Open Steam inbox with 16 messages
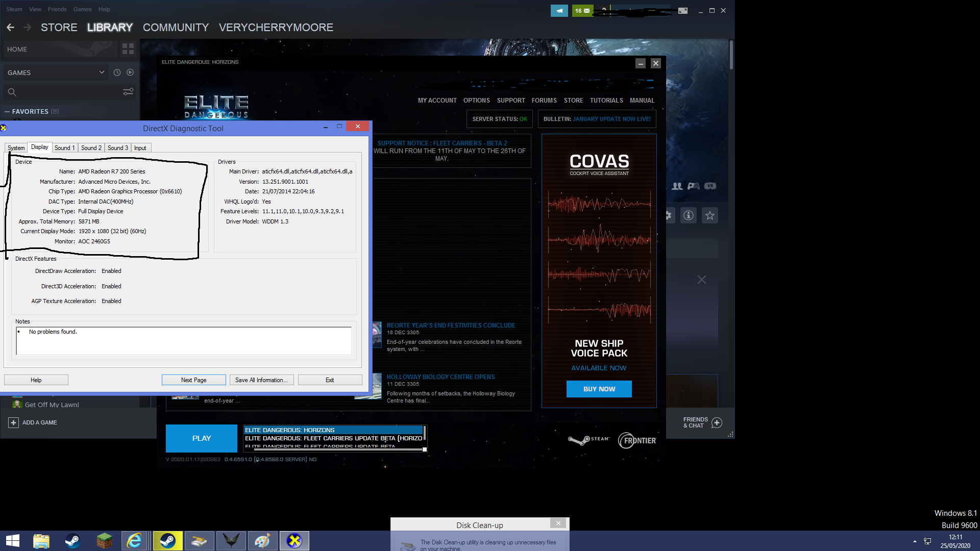980x551 pixels. coord(582,11)
